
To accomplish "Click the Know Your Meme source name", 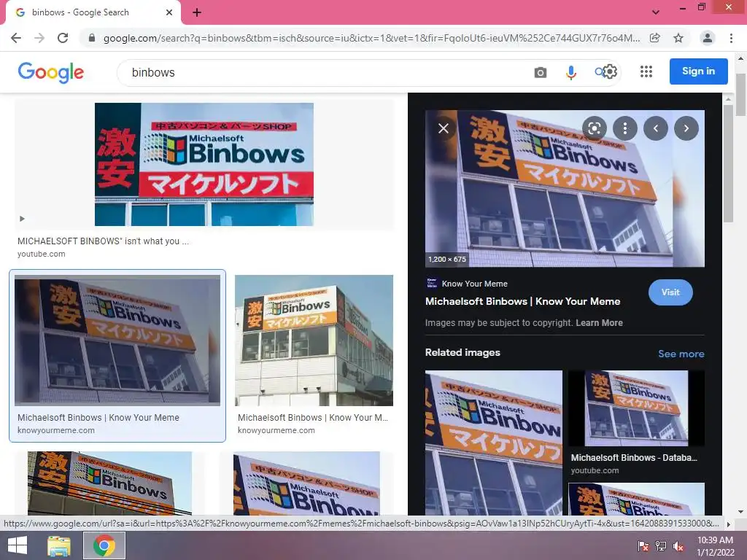I will pos(474,284).
